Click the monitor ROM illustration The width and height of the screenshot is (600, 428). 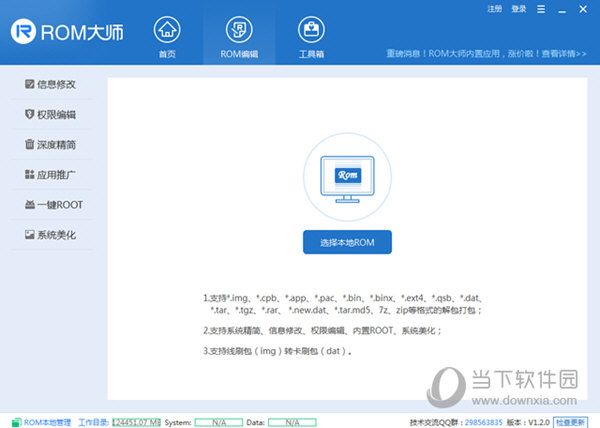tap(347, 177)
